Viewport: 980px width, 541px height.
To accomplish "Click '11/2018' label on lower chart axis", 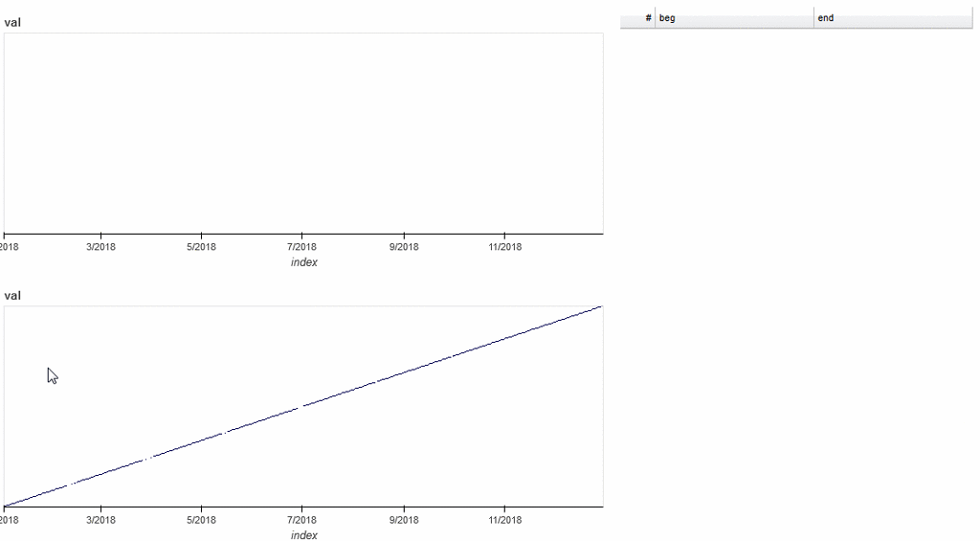I will pyautogui.click(x=505, y=520).
